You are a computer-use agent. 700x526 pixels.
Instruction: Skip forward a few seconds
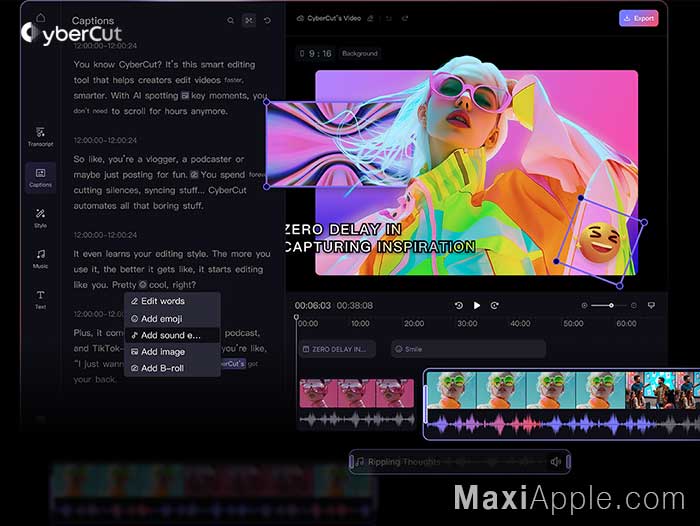pos(495,305)
